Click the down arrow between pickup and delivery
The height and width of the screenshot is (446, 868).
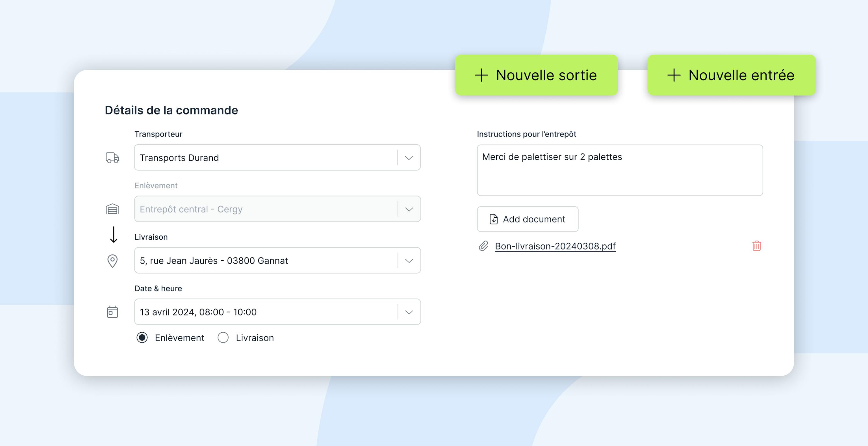114,235
